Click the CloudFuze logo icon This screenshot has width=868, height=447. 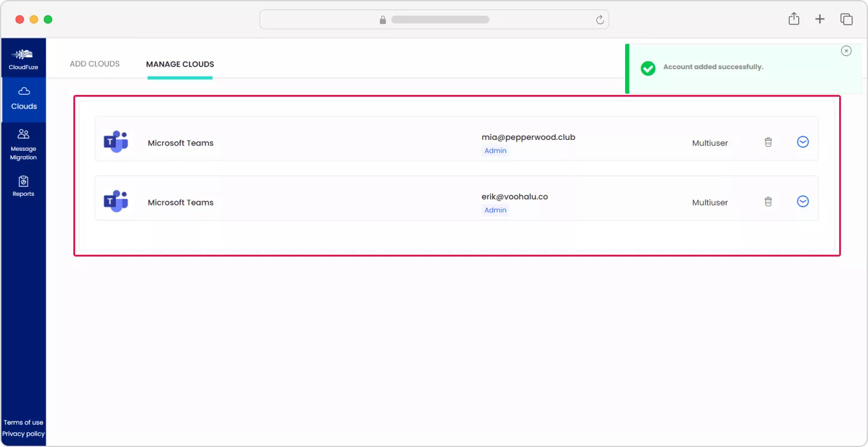pyautogui.click(x=23, y=54)
